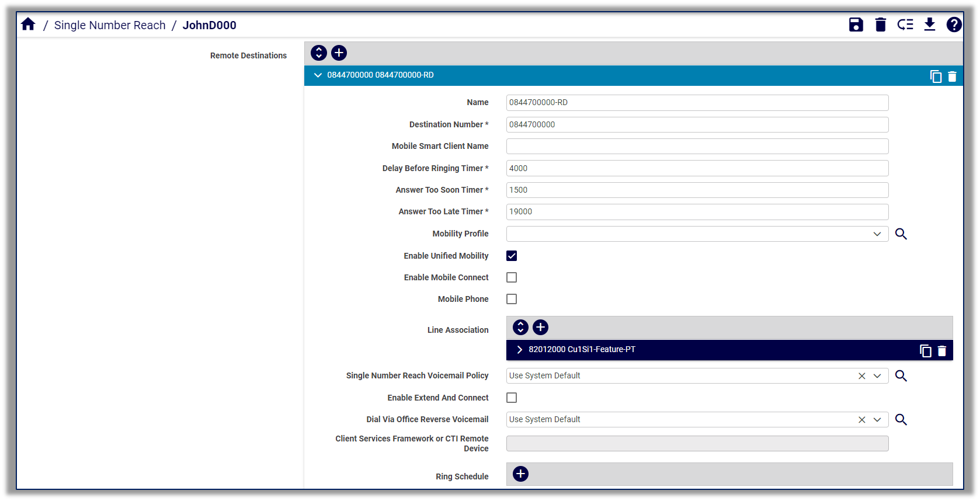Open the Mobility Profile dropdown
The image size is (980, 501).
coord(877,234)
